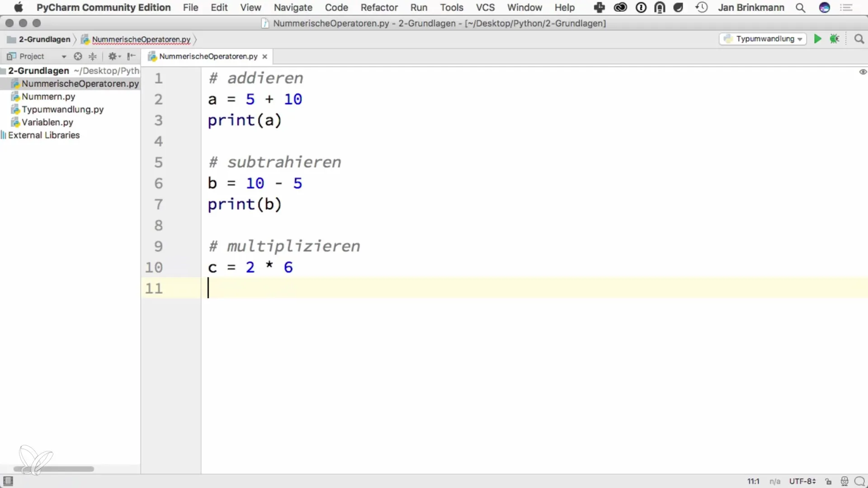The image size is (868, 488).
Task: Open the Typumwandlung run configuration dropdown
Action: pyautogui.click(x=763, y=39)
